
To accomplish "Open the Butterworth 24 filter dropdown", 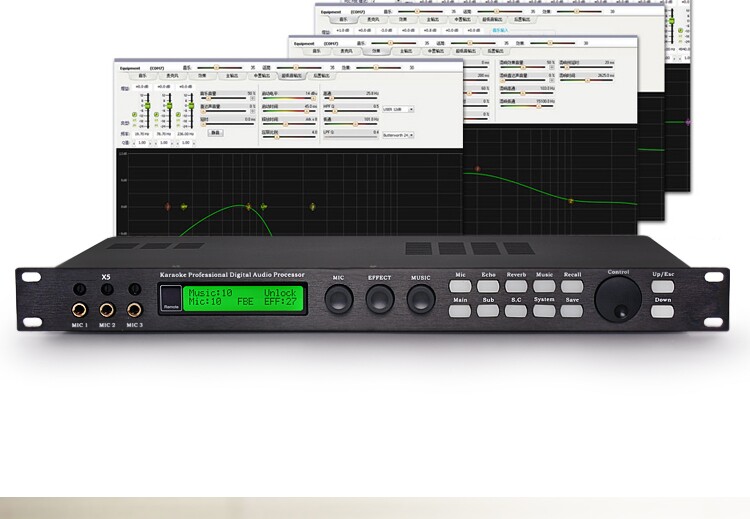I will [398, 135].
